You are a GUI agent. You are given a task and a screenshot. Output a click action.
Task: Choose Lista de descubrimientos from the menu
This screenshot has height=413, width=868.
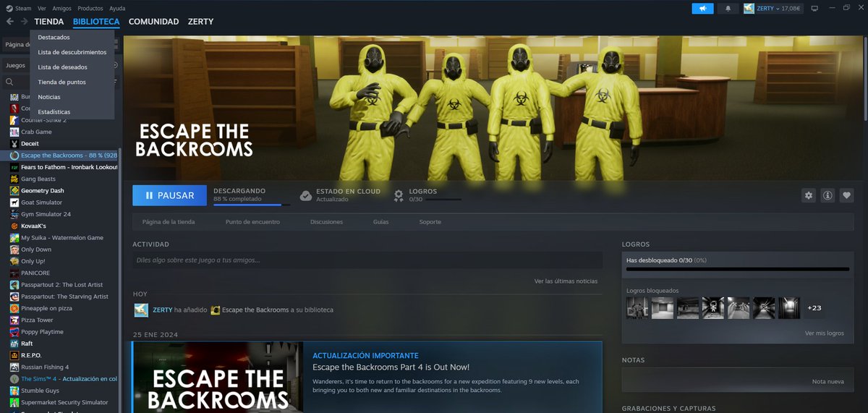(72, 52)
